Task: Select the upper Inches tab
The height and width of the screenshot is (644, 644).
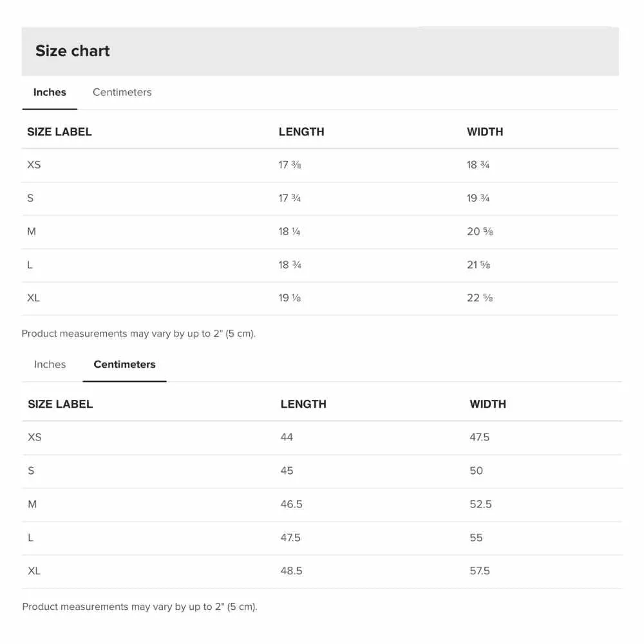Action: [50, 92]
